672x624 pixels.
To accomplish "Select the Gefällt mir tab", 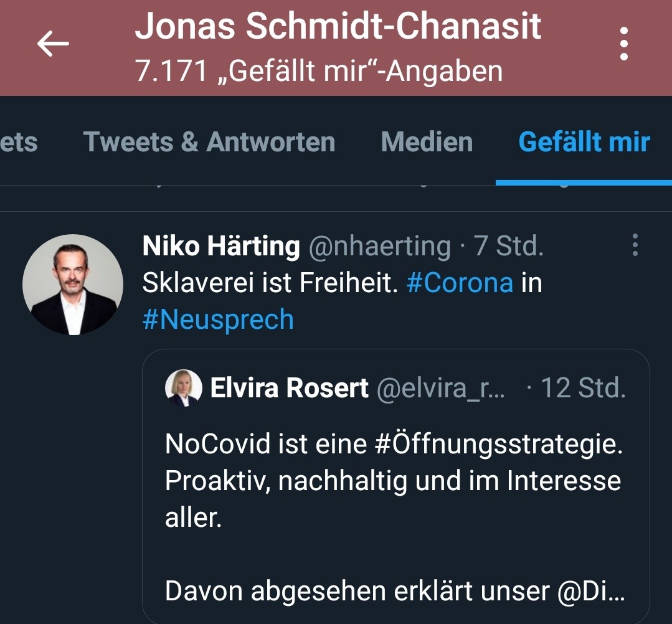I will coord(584,142).
